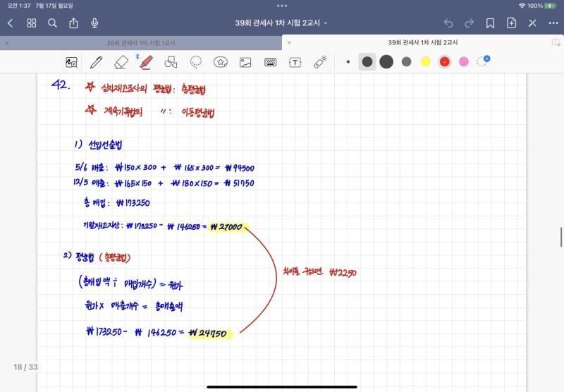Tap the share export icon
The height and width of the screenshot is (392, 564).
[73, 23]
